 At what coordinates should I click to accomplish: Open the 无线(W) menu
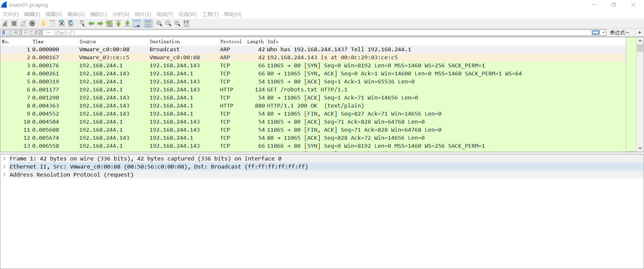[187, 14]
